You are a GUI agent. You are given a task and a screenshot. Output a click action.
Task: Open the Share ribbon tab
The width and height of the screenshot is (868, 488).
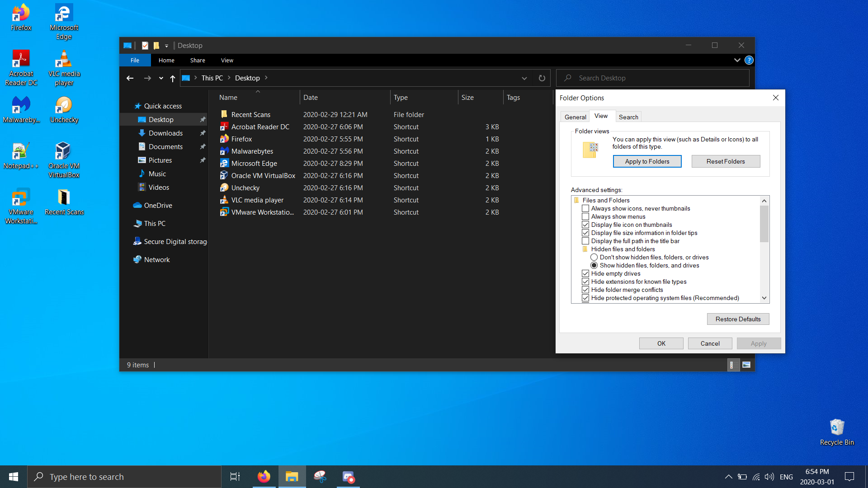coord(198,60)
